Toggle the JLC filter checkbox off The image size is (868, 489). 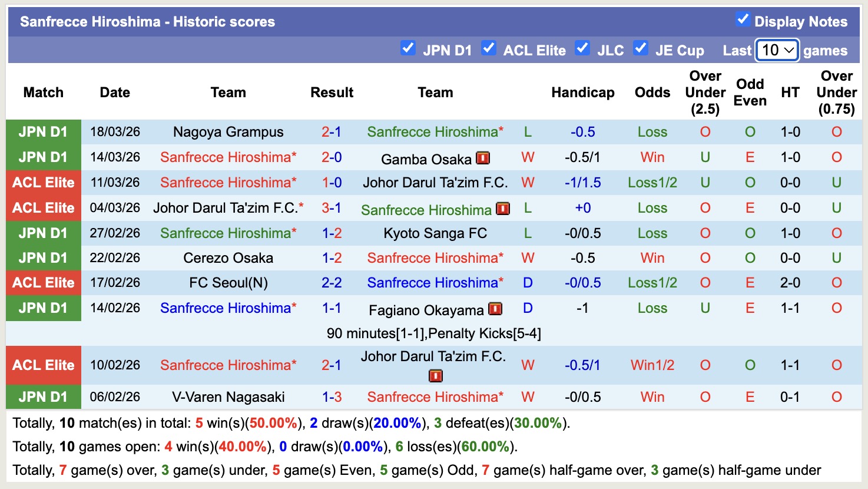coord(582,49)
